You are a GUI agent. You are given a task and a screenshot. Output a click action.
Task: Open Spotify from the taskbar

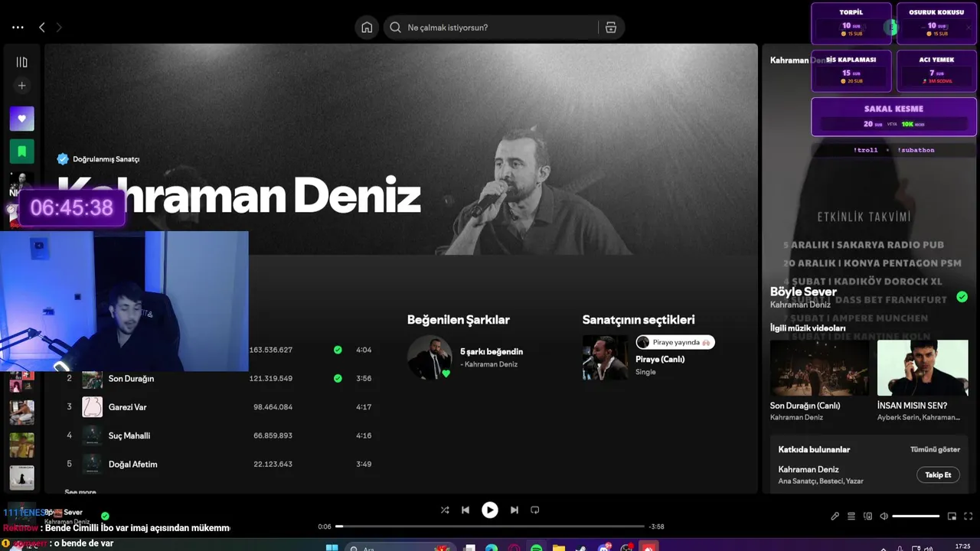[537, 548]
